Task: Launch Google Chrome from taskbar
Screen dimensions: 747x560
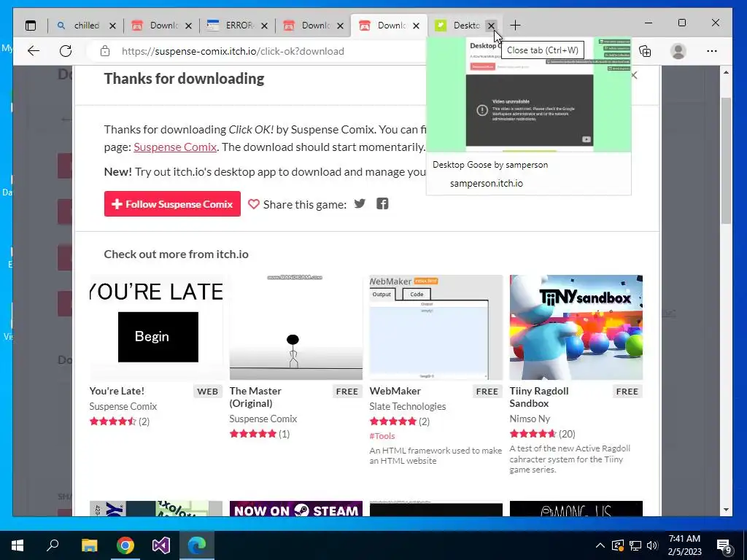Action: coord(125,545)
